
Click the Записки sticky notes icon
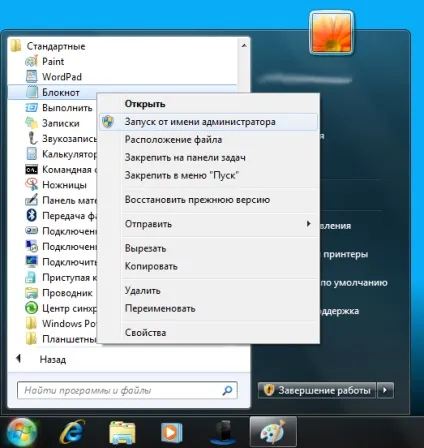tap(32, 123)
